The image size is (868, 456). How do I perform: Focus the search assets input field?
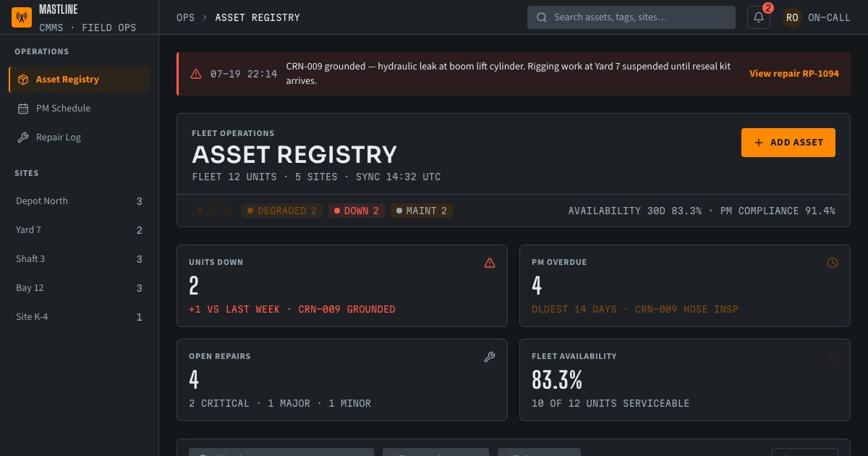point(631,17)
